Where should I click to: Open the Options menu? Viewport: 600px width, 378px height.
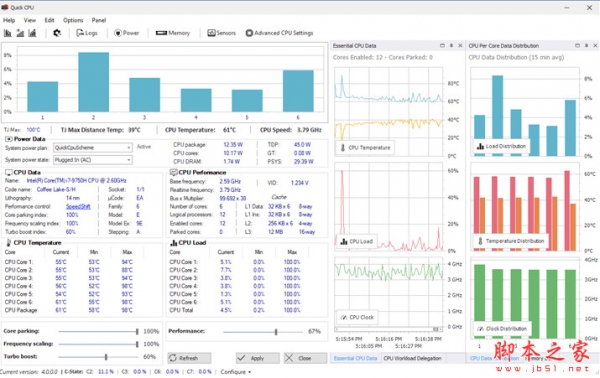click(x=73, y=20)
